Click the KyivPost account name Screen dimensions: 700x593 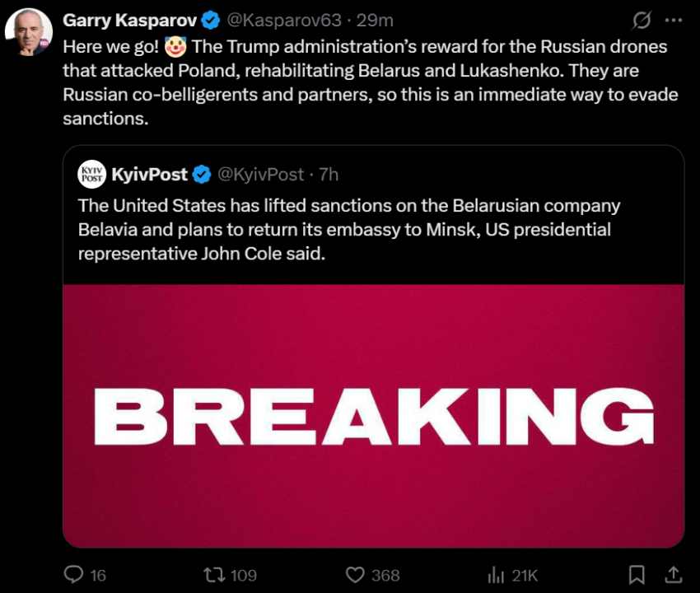coord(149,174)
